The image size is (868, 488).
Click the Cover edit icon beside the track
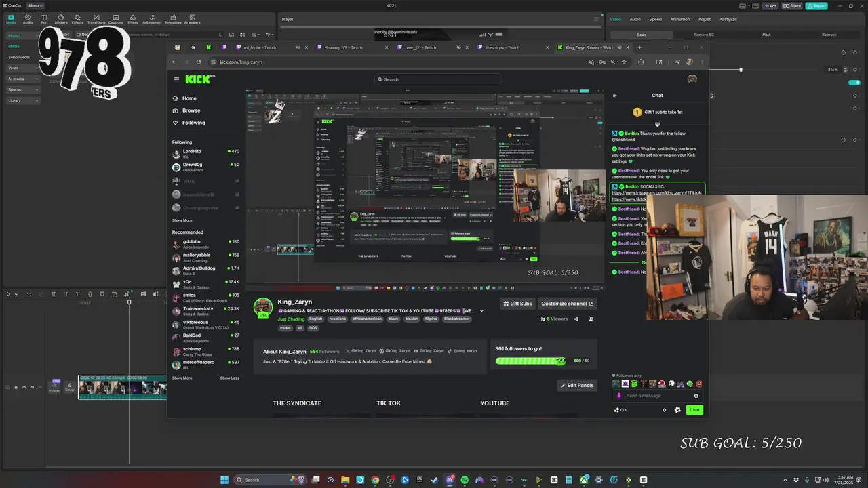tap(69, 387)
